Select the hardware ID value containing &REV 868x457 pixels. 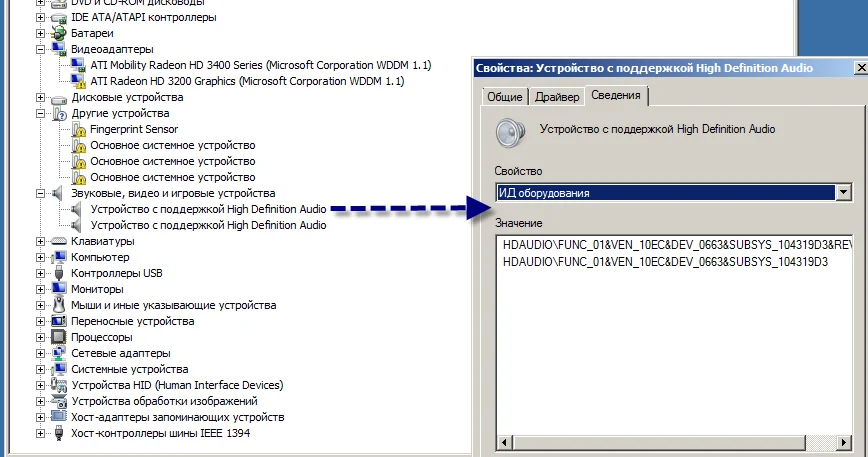click(x=676, y=245)
